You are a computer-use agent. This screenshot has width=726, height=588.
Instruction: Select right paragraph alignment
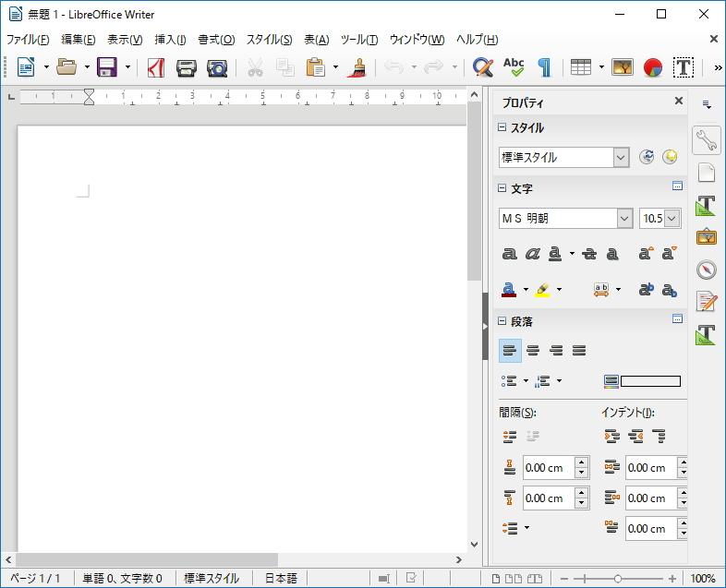[x=556, y=350]
